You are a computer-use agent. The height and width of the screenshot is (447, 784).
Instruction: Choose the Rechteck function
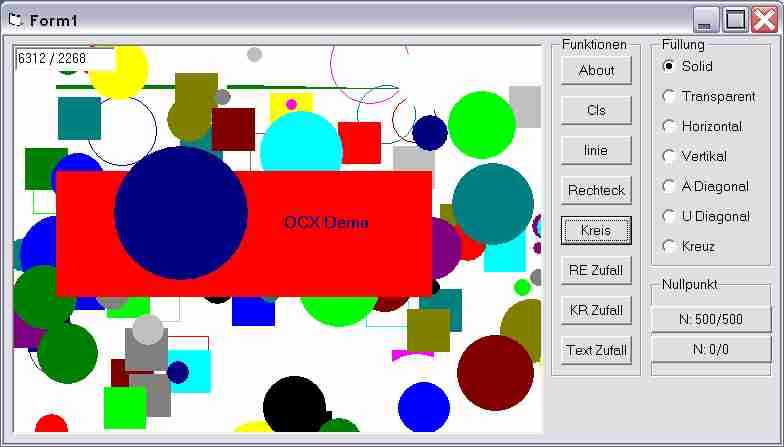coord(596,190)
